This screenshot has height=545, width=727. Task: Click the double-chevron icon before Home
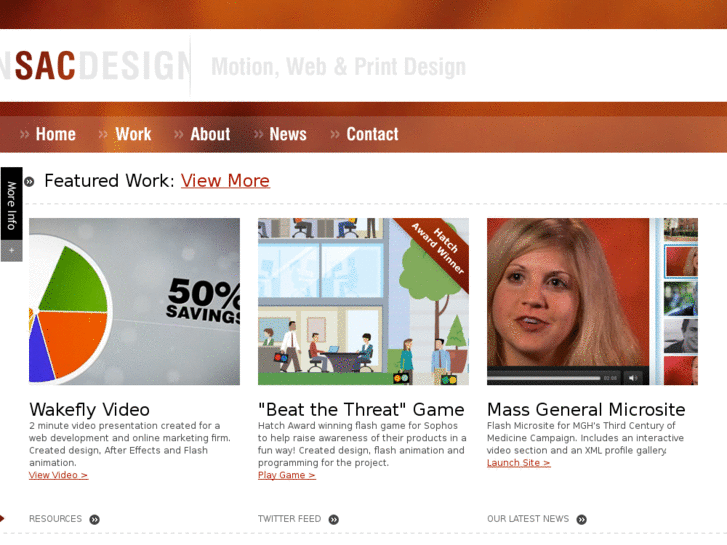pos(25,135)
